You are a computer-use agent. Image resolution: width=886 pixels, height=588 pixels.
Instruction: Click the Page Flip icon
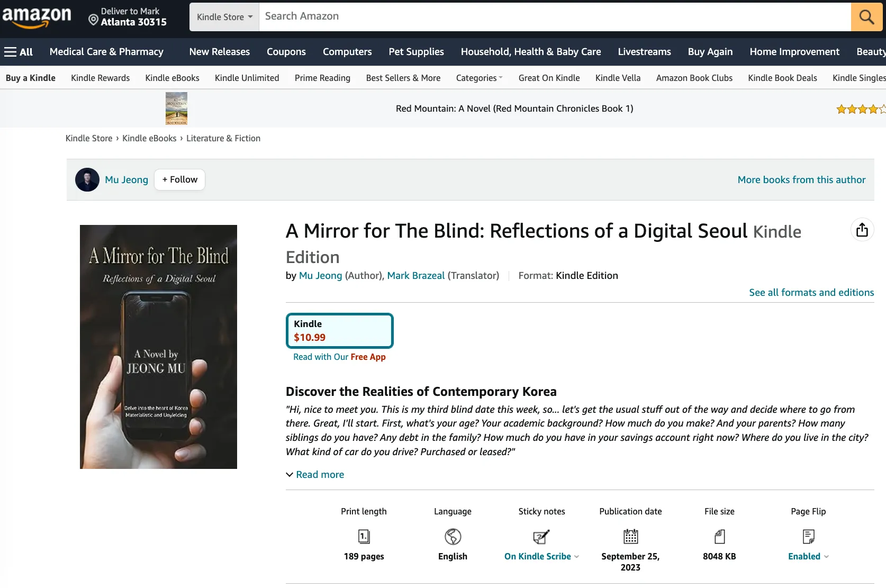coord(808,537)
